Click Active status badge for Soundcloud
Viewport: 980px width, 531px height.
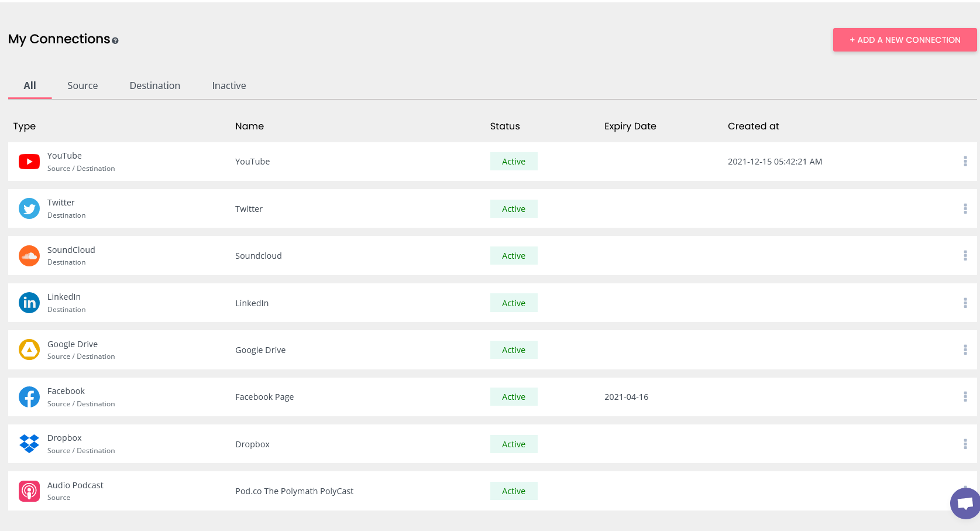click(x=514, y=256)
